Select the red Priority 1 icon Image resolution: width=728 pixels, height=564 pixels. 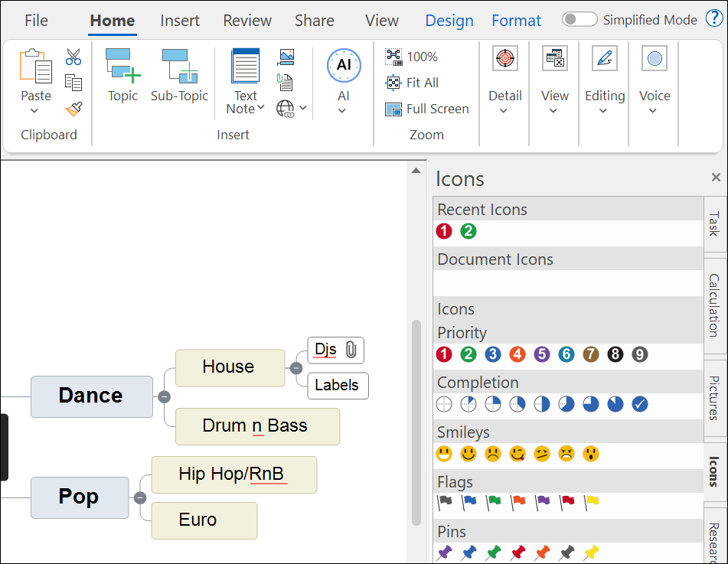pos(443,355)
